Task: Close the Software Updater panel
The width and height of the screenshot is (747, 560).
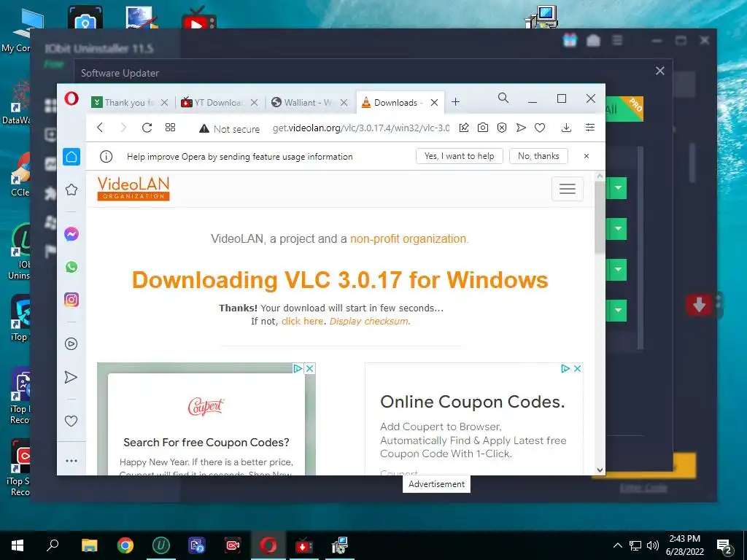Action: click(x=659, y=71)
